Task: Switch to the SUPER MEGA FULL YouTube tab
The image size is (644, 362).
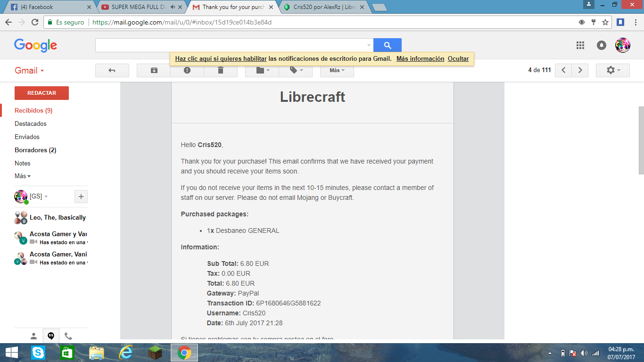Action: pos(141,7)
